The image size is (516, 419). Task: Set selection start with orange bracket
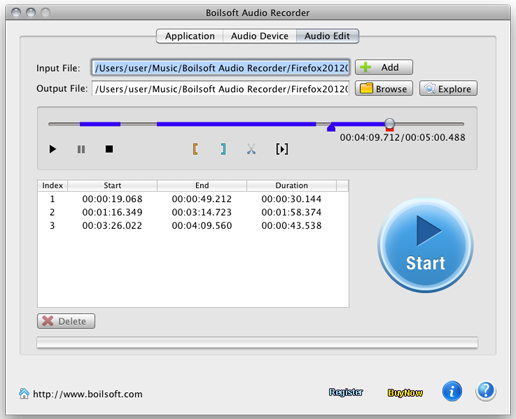(x=195, y=149)
